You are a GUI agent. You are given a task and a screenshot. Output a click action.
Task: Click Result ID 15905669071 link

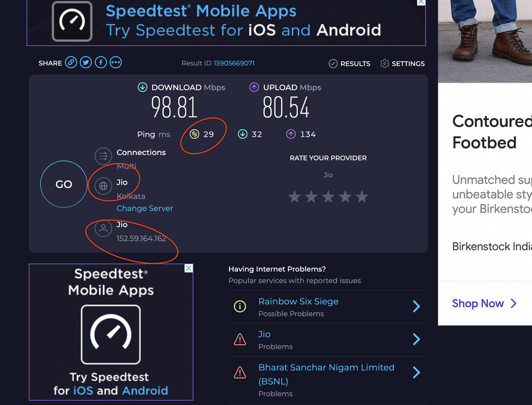point(233,63)
